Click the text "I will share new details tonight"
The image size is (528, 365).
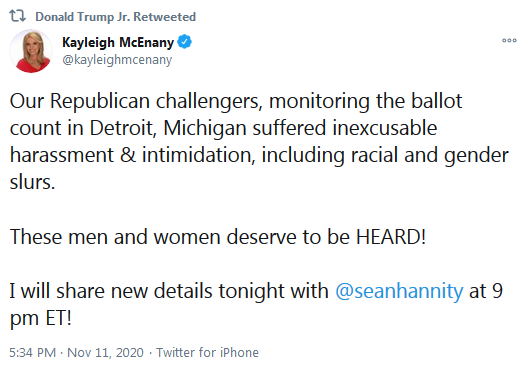coord(169,291)
